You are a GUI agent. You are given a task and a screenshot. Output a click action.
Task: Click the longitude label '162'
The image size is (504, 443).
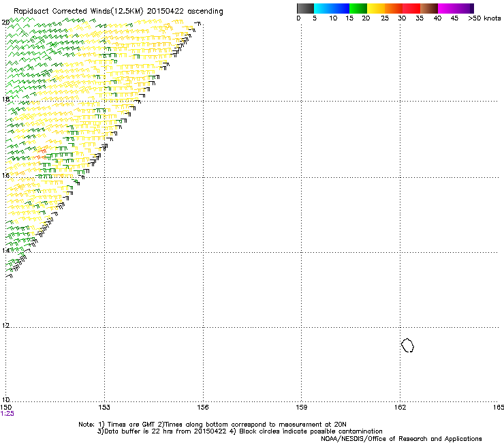pos(400,408)
